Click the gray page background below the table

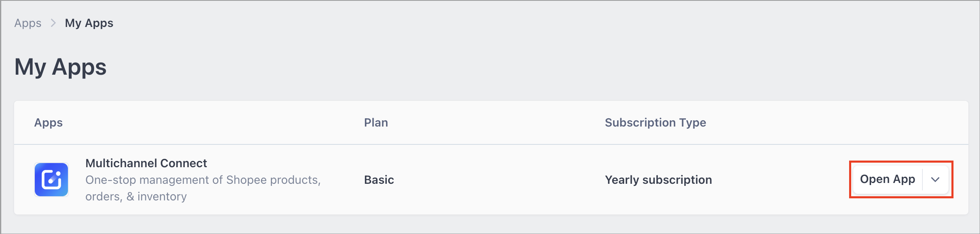(490, 224)
